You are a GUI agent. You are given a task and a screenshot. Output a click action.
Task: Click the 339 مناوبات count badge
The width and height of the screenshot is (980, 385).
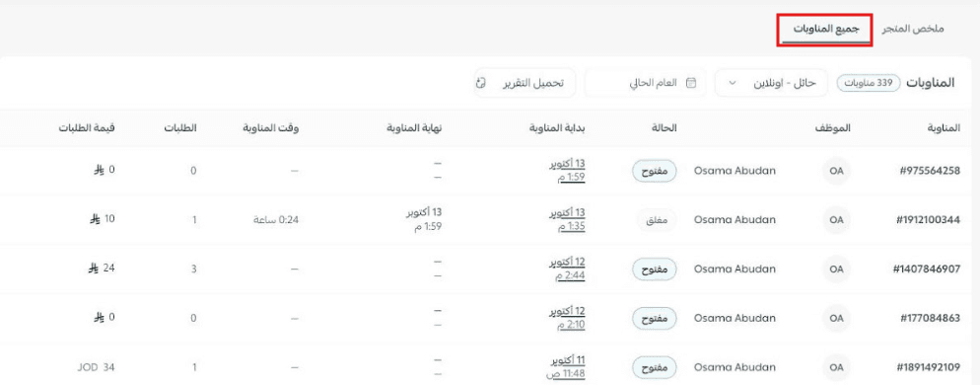click(x=869, y=83)
